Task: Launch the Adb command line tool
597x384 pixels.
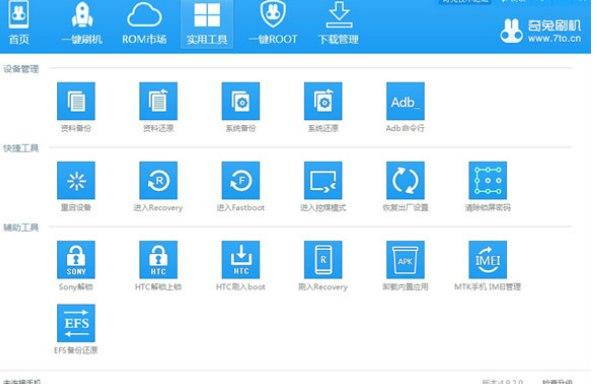Action: click(405, 101)
